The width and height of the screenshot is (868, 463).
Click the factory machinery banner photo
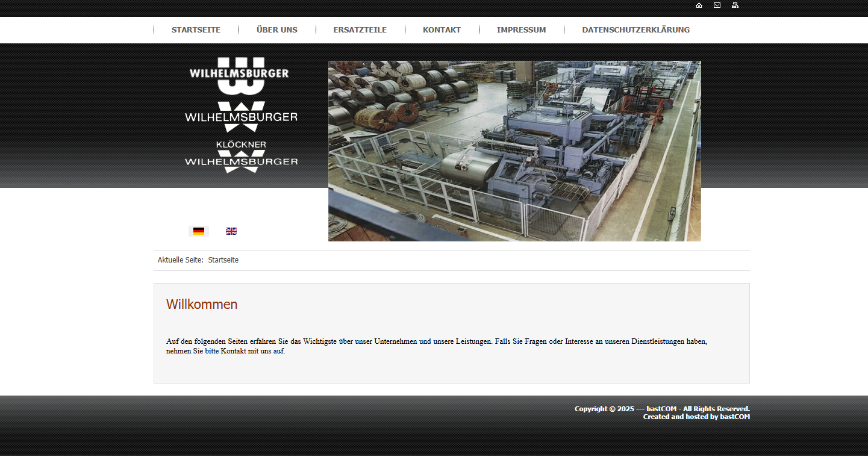point(514,151)
